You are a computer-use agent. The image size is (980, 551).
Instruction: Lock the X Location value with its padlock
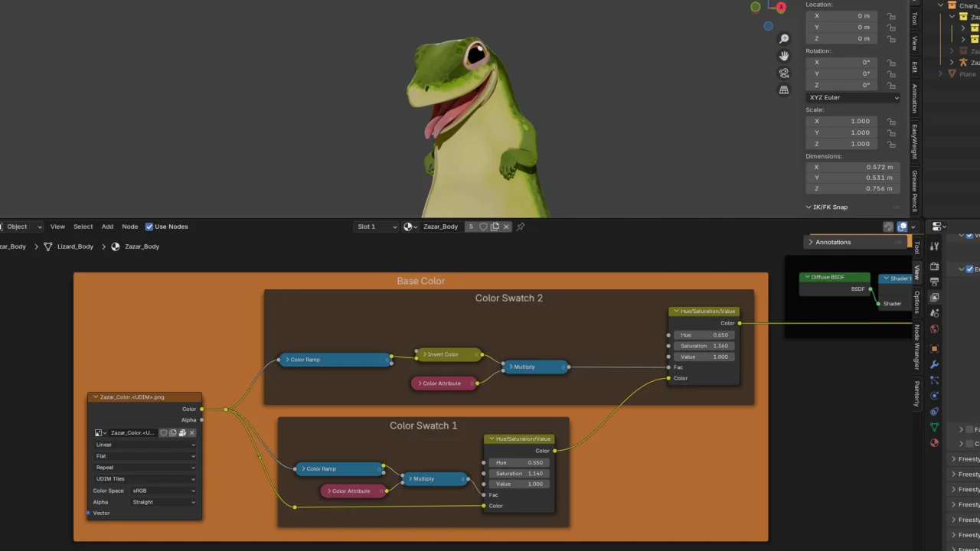pos(891,16)
